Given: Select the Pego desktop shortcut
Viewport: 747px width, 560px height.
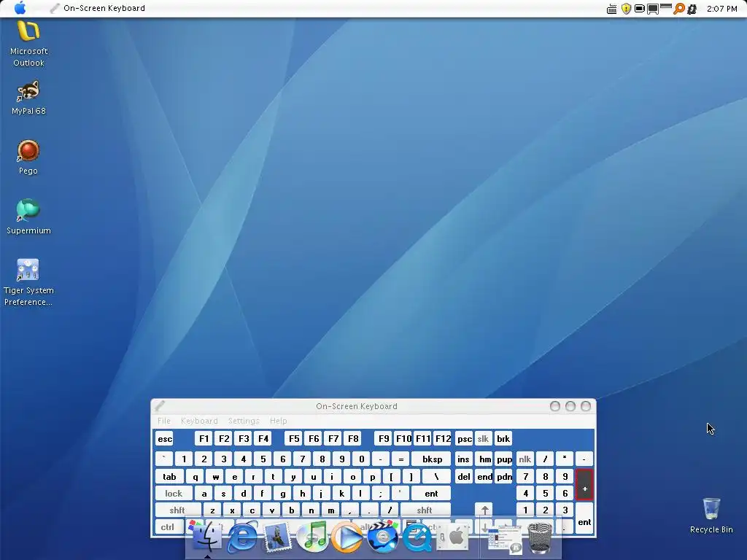Looking at the screenshot, I should coord(28,157).
